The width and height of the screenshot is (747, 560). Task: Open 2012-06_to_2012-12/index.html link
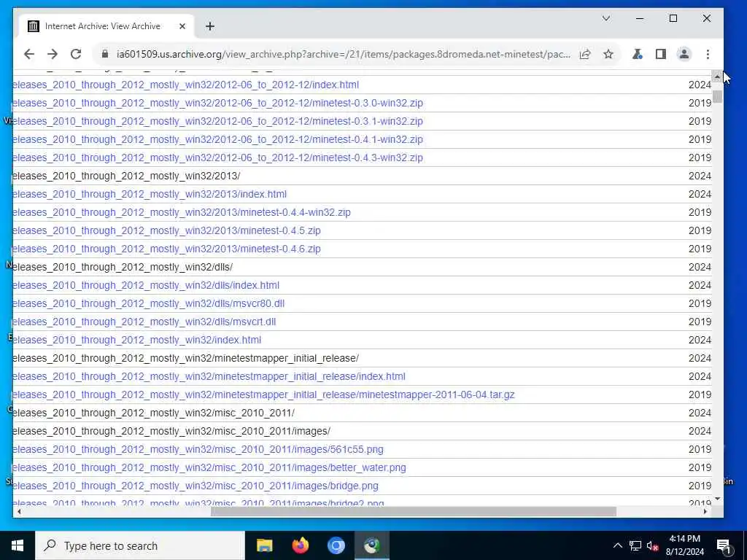point(186,85)
